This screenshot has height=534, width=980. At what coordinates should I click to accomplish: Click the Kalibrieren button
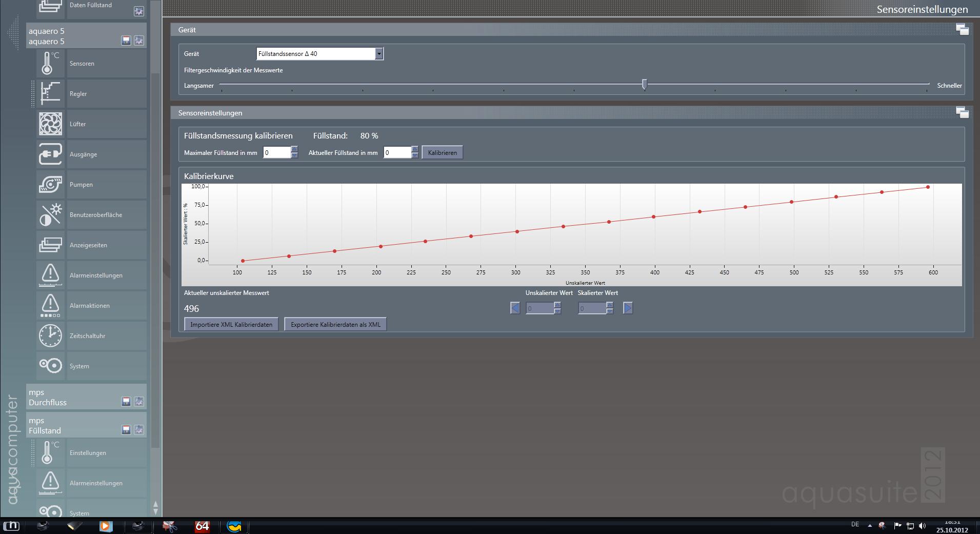[x=442, y=153]
